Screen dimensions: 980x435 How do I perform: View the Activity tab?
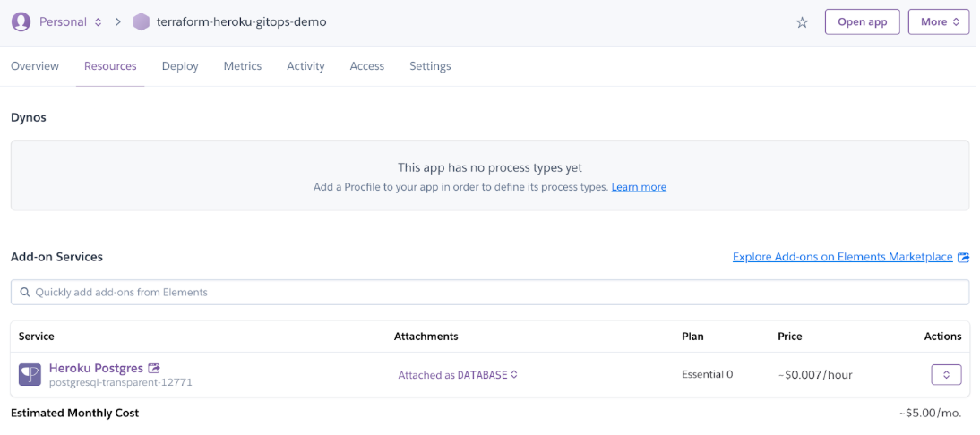pyautogui.click(x=305, y=66)
